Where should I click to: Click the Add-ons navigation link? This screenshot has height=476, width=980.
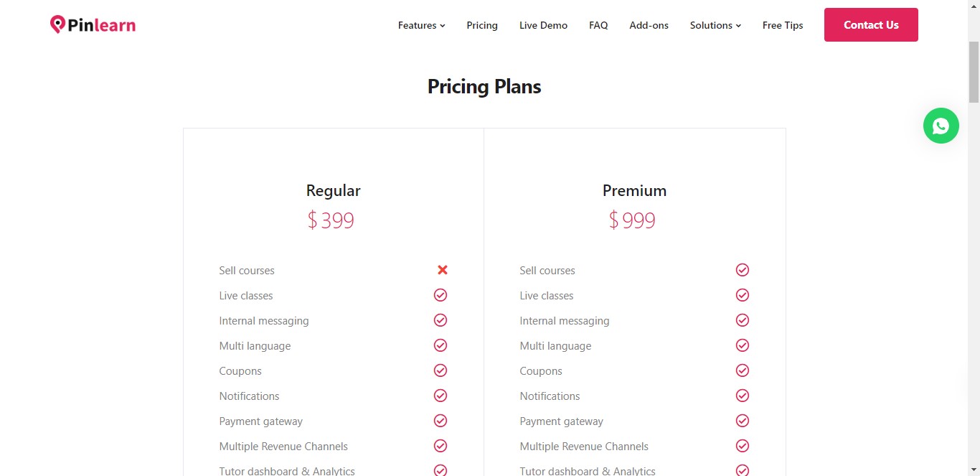[x=649, y=25]
